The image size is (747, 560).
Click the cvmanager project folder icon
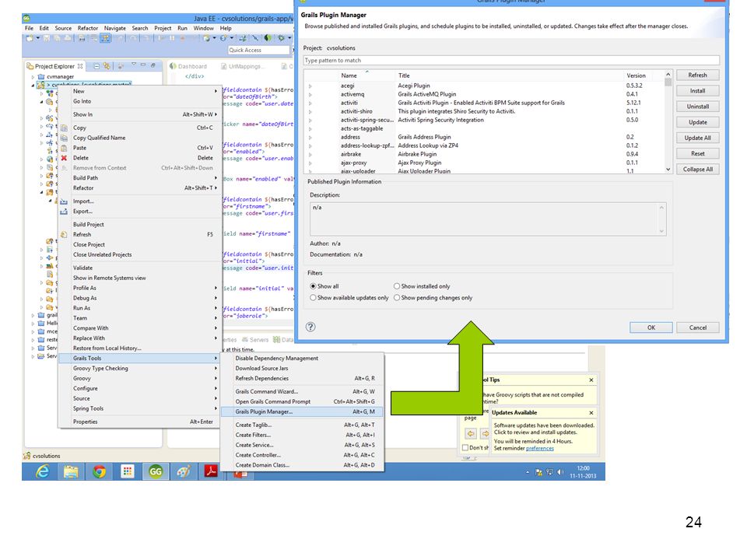click(41, 77)
